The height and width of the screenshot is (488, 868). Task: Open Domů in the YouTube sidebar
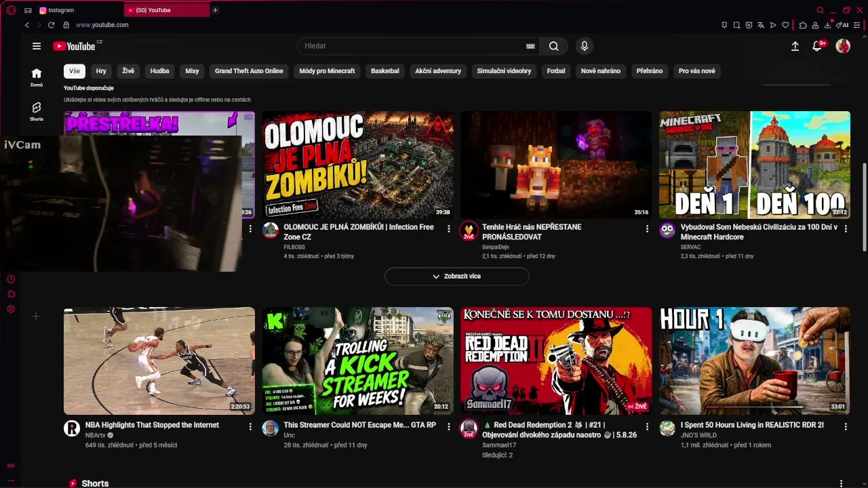[37, 77]
